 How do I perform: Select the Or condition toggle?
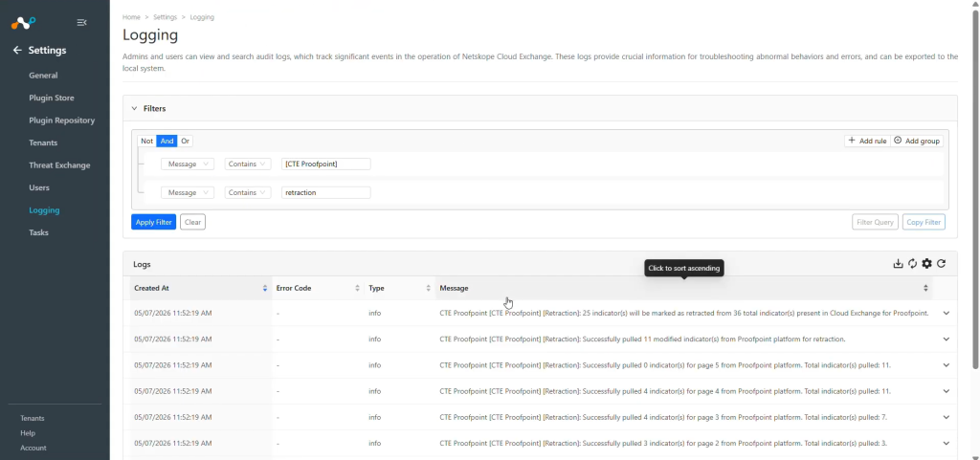(186, 141)
